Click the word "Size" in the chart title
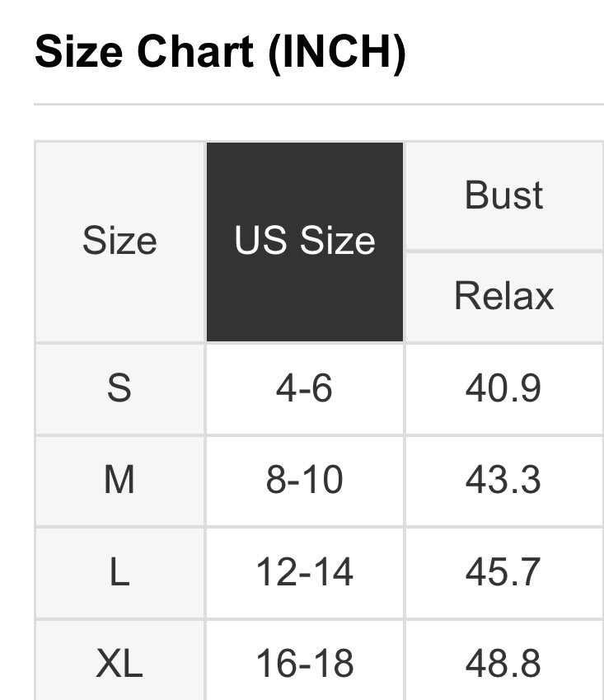 pyautogui.click(x=79, y=53)
